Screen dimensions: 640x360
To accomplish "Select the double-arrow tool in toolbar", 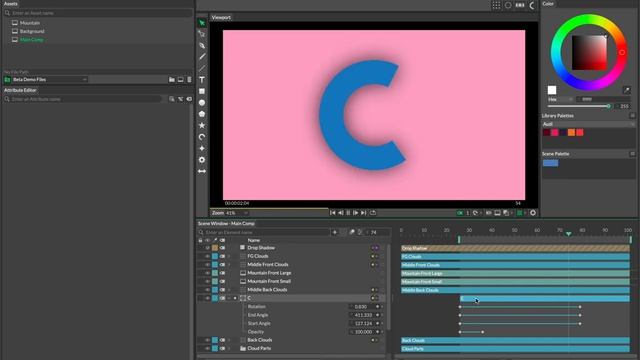I will pyautogui.click(x=202, y=171).
